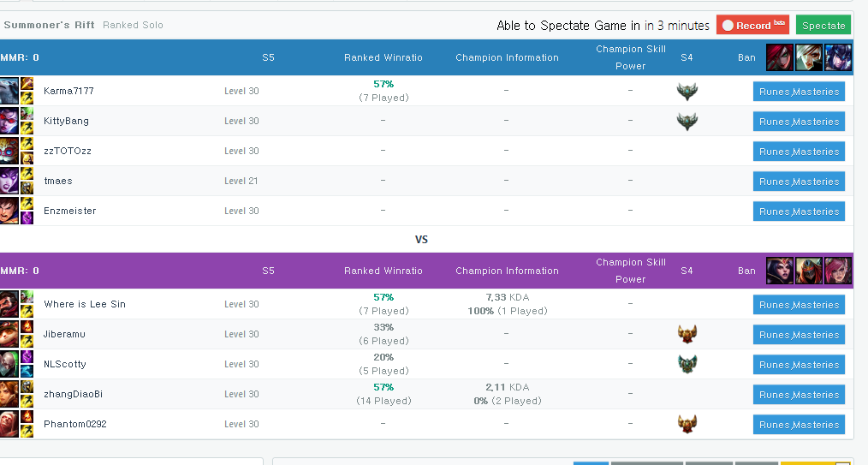This screenshot has height=465, width=868.
Task: Open Runes,Masteries for Where is Lee Sin
Action: point(799,305)
